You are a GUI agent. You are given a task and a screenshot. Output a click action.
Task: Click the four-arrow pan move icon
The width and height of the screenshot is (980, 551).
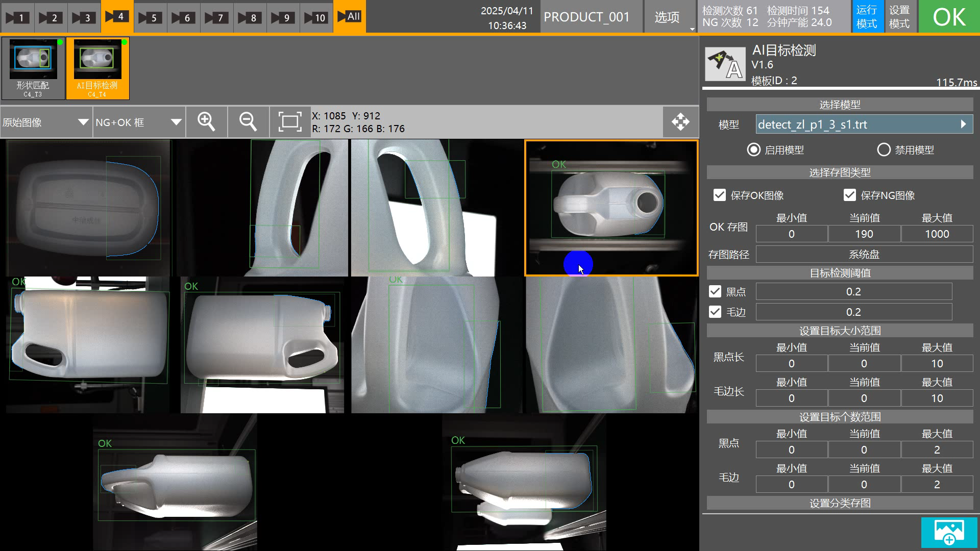[680, 122]
